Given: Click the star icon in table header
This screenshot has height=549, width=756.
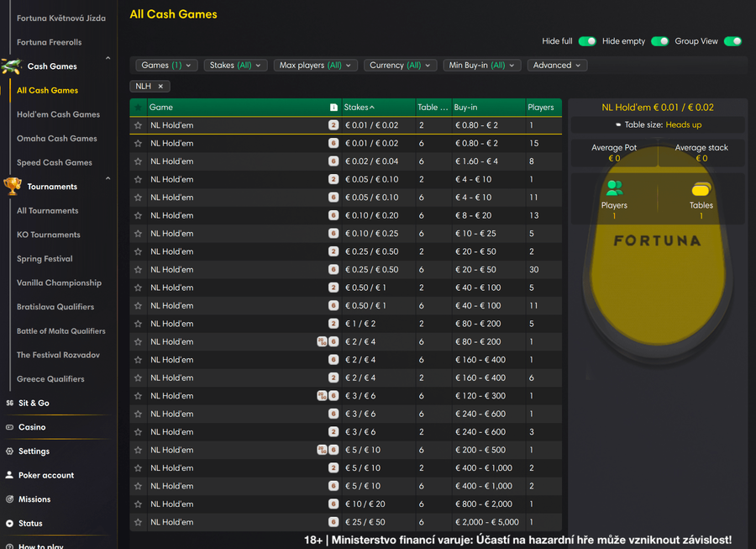Looking at the screenshot, I should [x=139, y=107].
